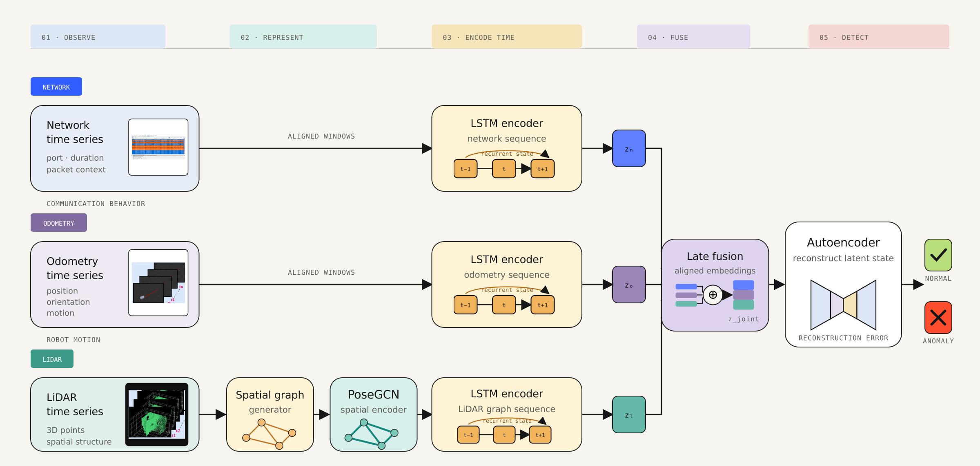Click the PoseGCN spatial encoder title
The width and height of the screenshot is (980, 466).
[374, 401]
